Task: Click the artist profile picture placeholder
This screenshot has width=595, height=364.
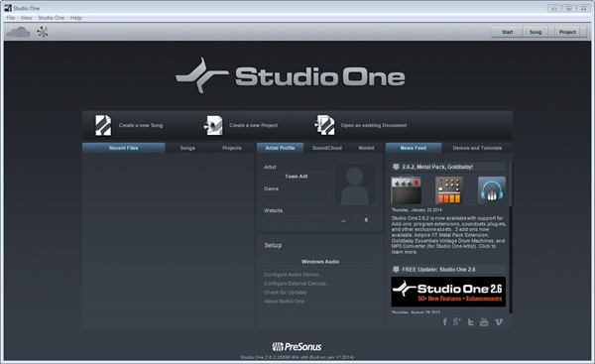Action: tap(354, 184)
